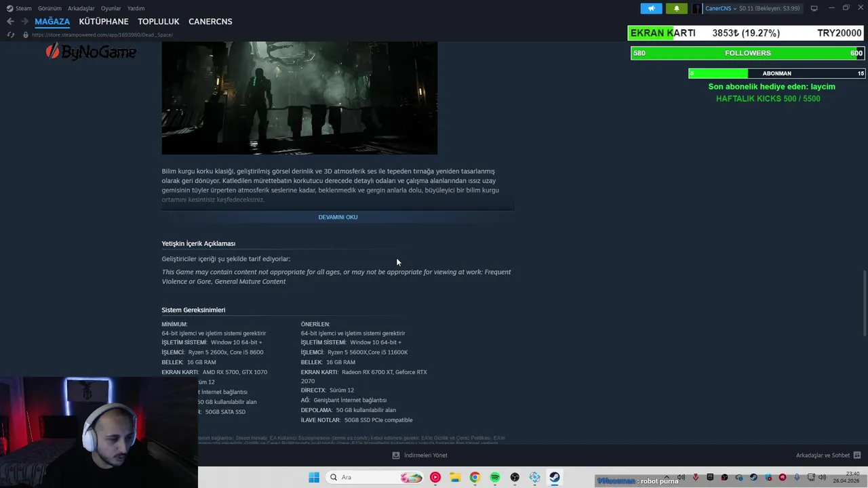Open the Windows Start button
The width and height of the screenshot is (868, 488).
point(314,477)
